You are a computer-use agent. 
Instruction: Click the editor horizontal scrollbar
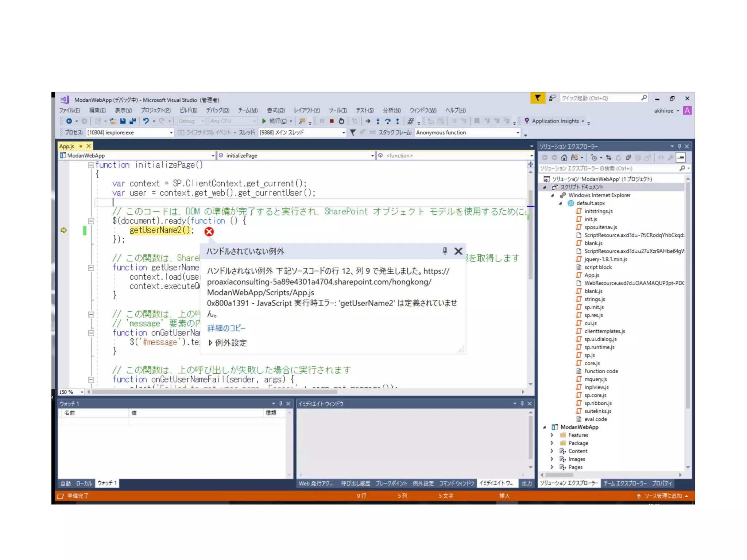click(215, 392)
